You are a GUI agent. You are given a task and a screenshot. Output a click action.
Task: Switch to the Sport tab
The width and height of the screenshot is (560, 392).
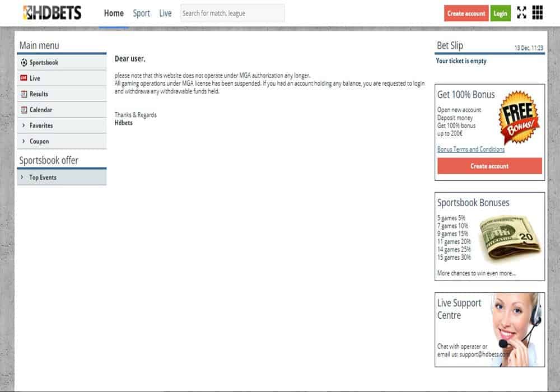[x=142, y=13]
